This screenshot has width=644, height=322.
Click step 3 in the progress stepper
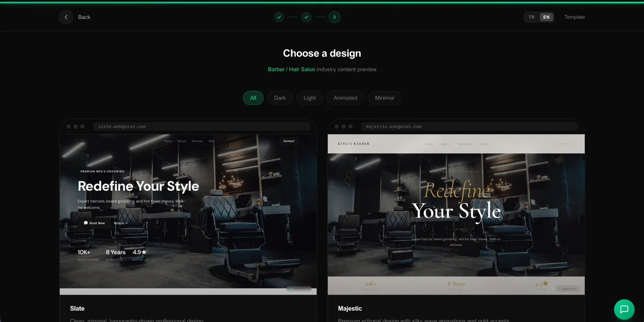tap(334, 17)
